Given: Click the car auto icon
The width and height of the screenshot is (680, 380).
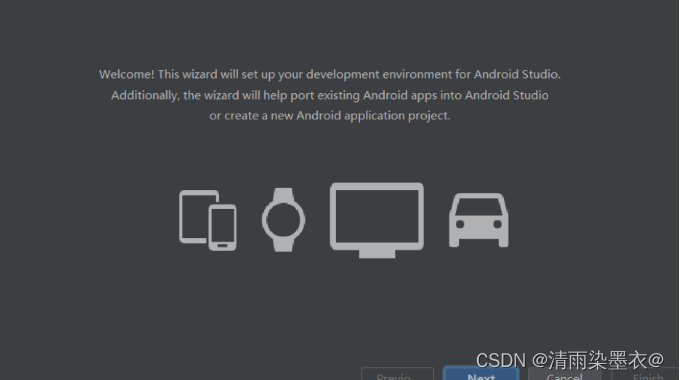Looking at the screenshot, I should (x=479, y=220).
